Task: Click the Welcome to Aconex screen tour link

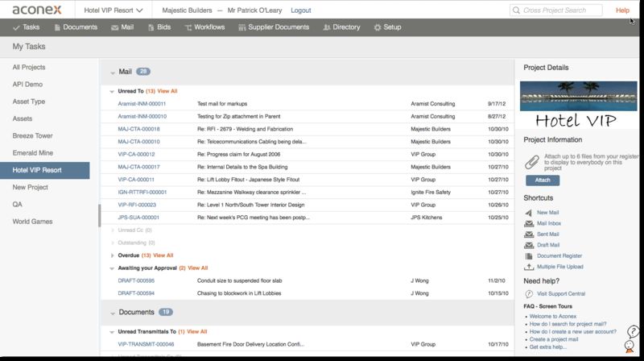Action: click(x=553, y=317)
